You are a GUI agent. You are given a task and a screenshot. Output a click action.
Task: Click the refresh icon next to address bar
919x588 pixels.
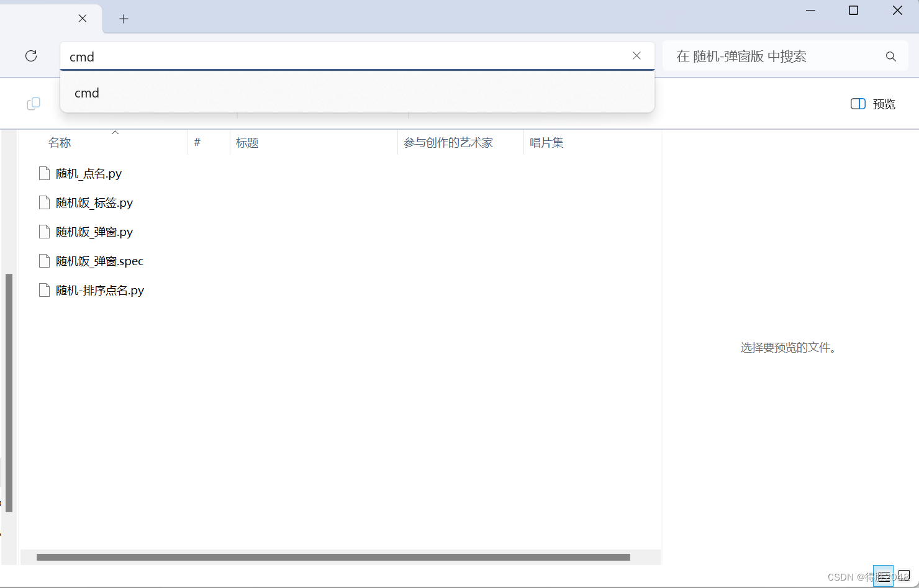[x=31, y=56]
